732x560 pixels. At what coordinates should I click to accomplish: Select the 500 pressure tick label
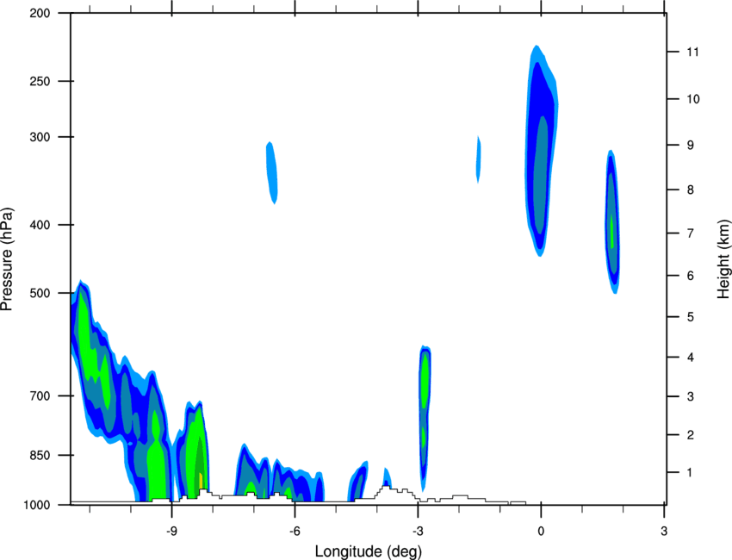click(40, 293)
